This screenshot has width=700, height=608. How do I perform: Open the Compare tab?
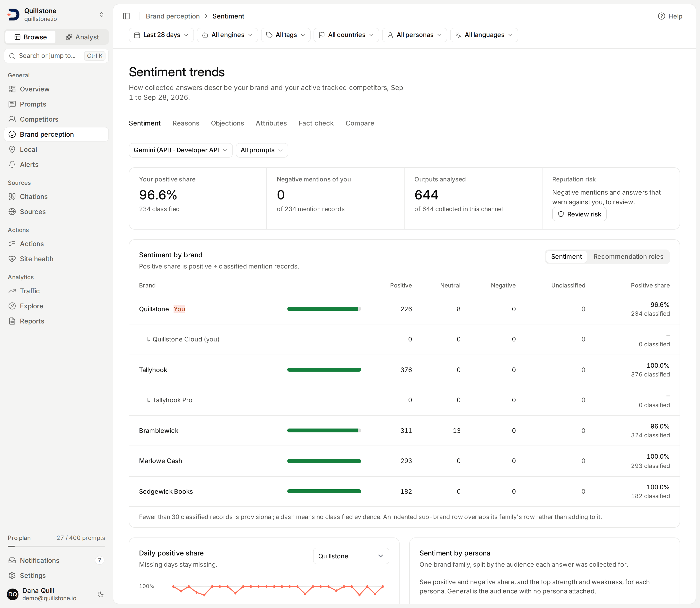359,123
